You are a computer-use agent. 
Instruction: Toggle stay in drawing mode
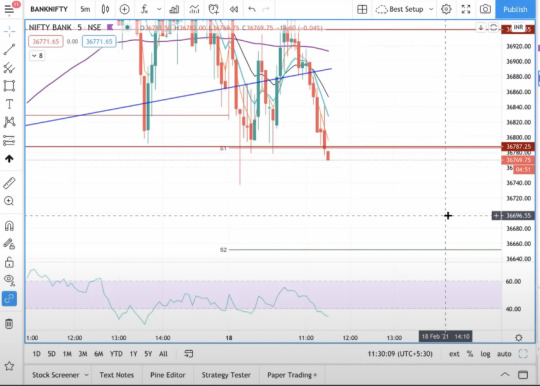(9, 244)
